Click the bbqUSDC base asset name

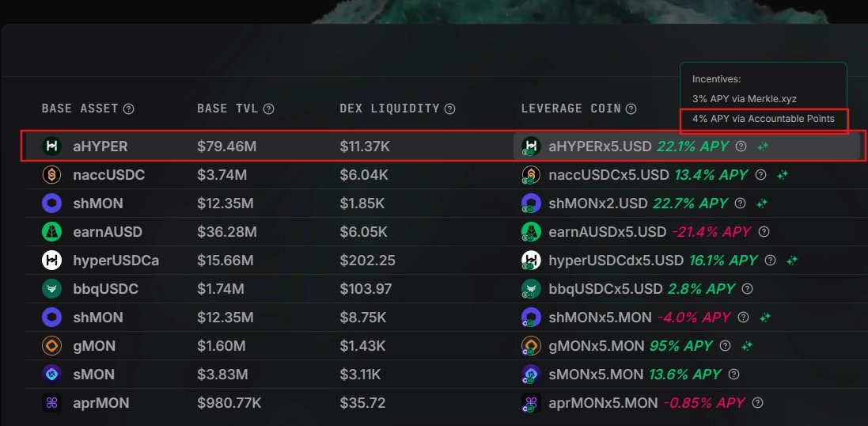point(106,289)
